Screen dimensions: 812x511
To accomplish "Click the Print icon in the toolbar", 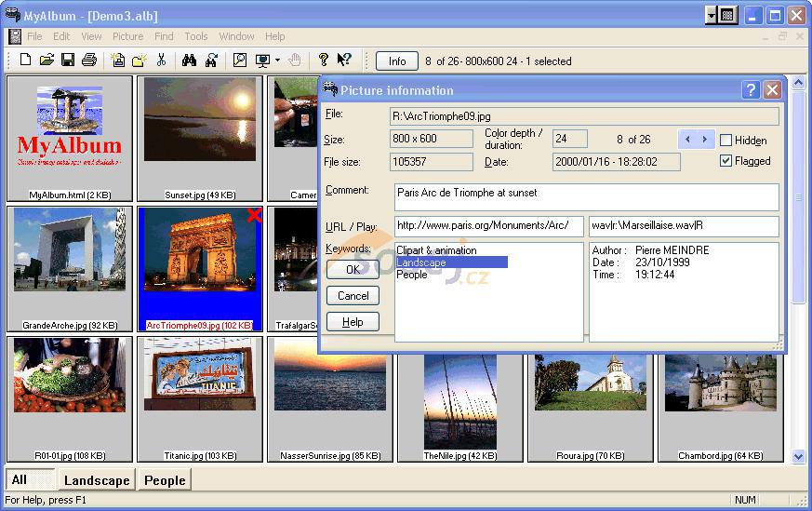I will 89,61.
